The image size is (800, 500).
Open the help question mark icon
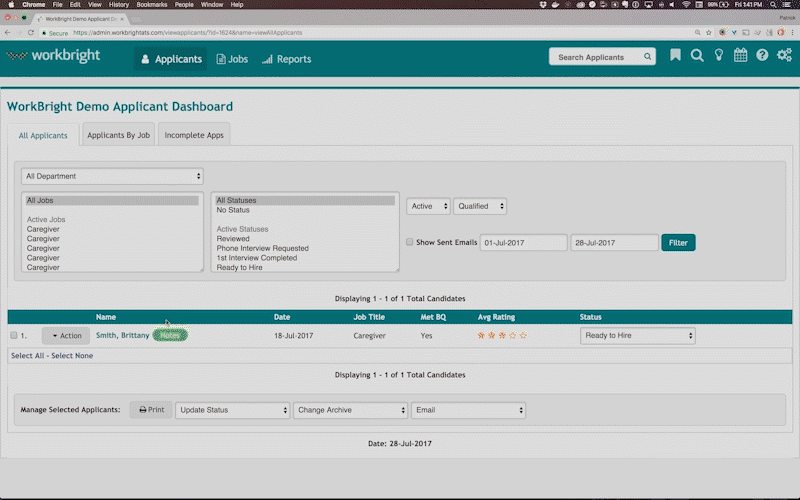click(762, 55)
